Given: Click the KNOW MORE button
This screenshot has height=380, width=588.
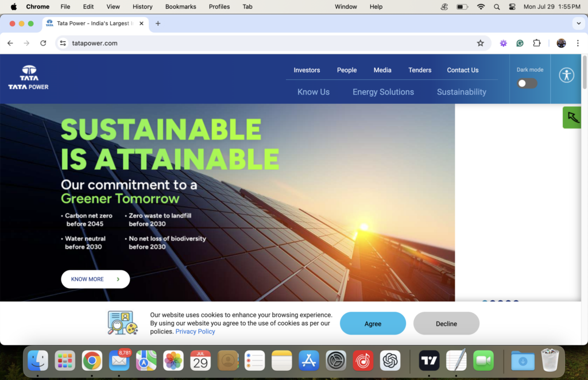Looking at the screenshot, I should click(x=95, y=279).
